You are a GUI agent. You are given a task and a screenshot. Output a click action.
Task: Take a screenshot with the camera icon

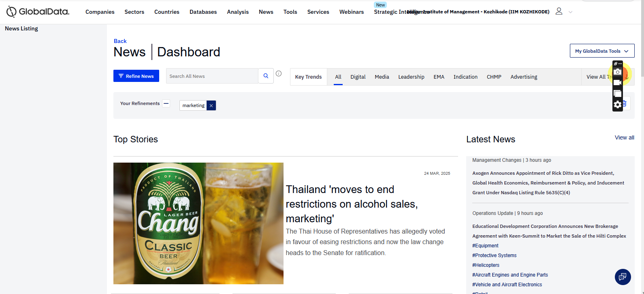click(x=617, y=72)
